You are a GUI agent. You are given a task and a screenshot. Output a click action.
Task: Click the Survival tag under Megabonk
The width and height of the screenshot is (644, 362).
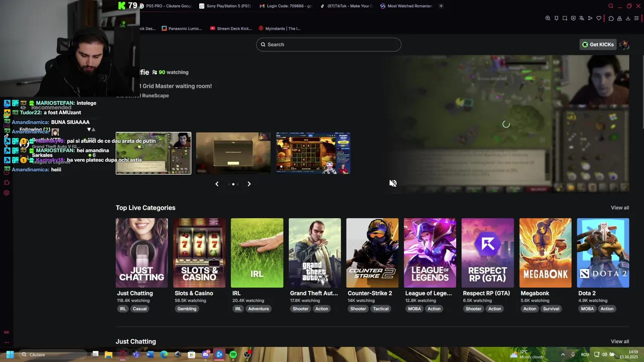(x=551, y=309)
